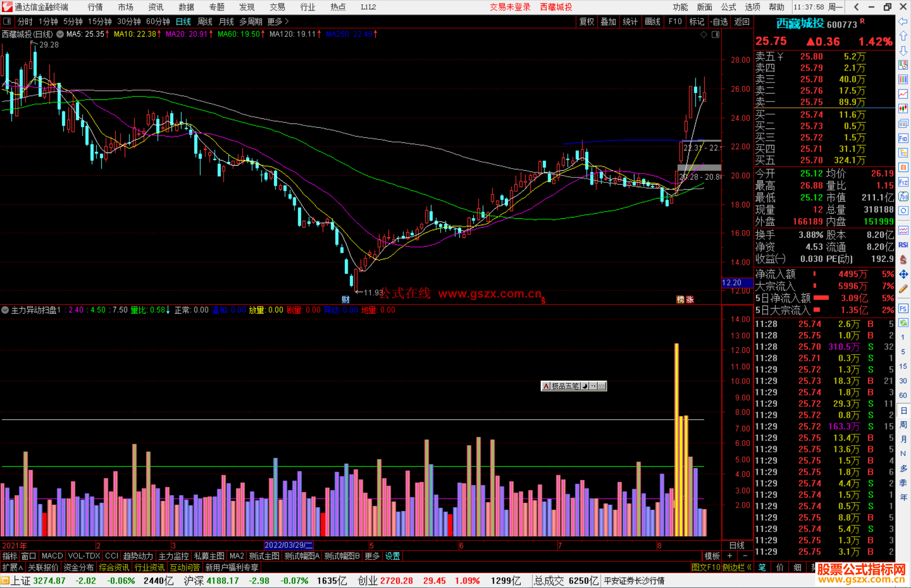The height and width of the screenshot is (588, 911).
Task: Switch to 1-minute period in right sidebar
Action: pyautogui.click(x=903, y=337)
